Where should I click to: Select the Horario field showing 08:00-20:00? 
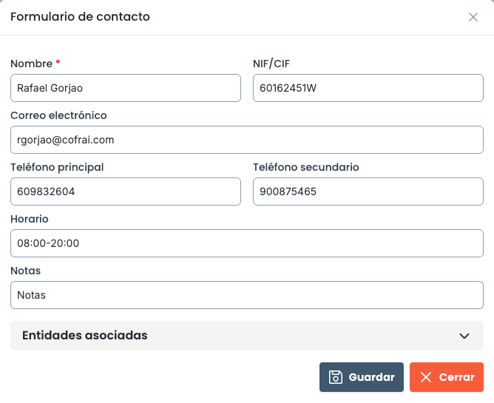click(247, 243)
